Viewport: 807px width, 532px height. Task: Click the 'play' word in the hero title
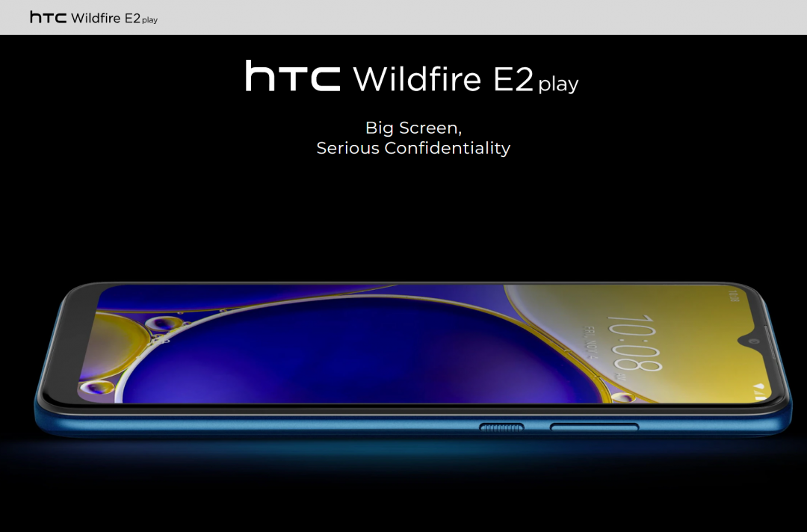pos(557,84)
